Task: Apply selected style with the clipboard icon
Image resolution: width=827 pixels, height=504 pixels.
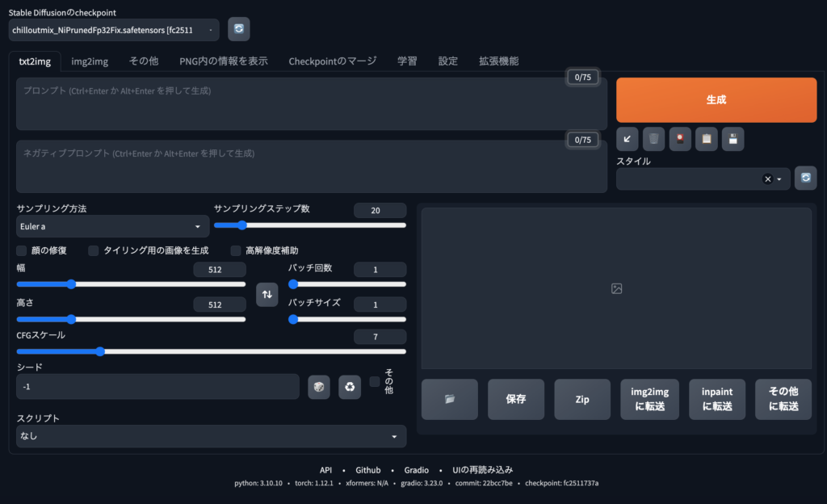Action: click(706, 138)
